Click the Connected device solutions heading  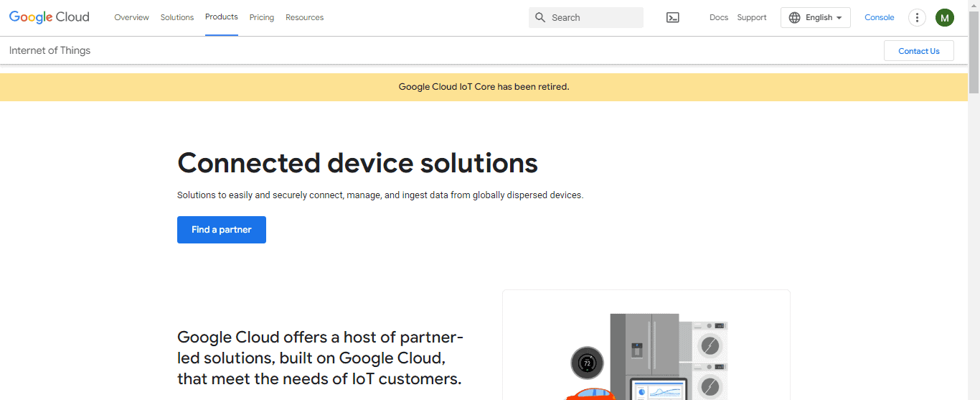(357, 163)
